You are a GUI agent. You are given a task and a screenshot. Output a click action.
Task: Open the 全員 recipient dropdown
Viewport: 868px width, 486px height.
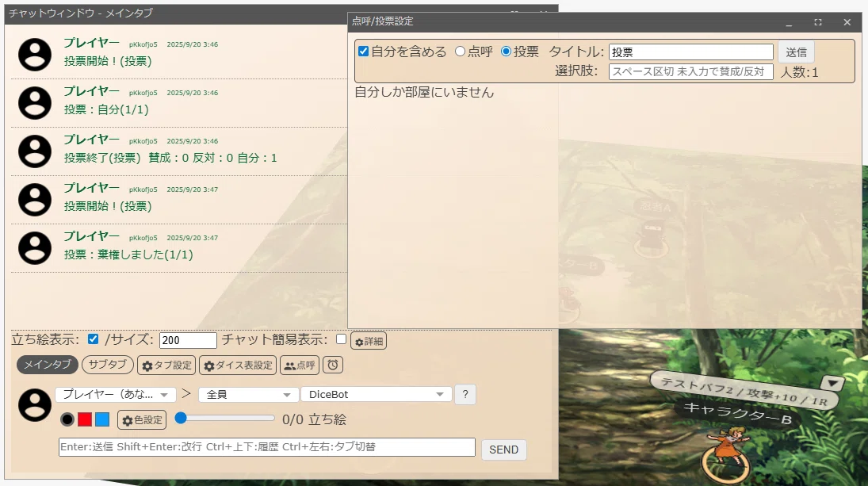pos(248,394)
